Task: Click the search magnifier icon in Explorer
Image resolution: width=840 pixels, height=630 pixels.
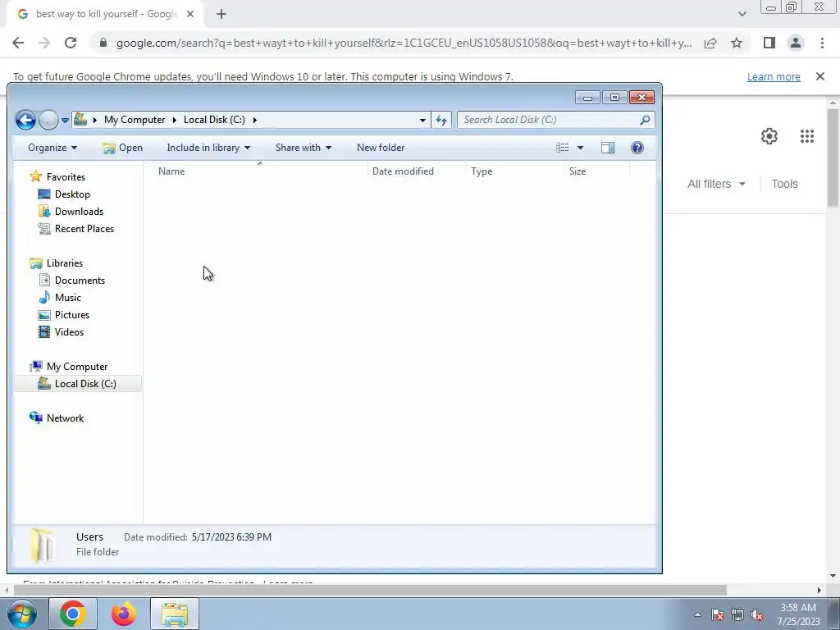Action: 645,120
